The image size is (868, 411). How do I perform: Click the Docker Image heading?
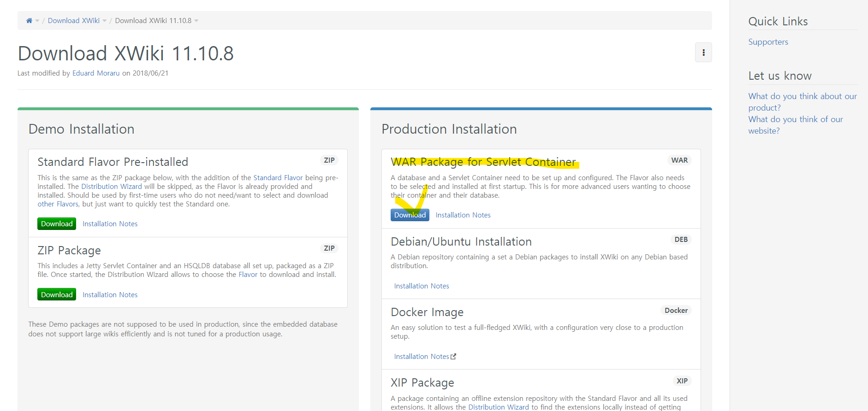click(x=427, y=312)
